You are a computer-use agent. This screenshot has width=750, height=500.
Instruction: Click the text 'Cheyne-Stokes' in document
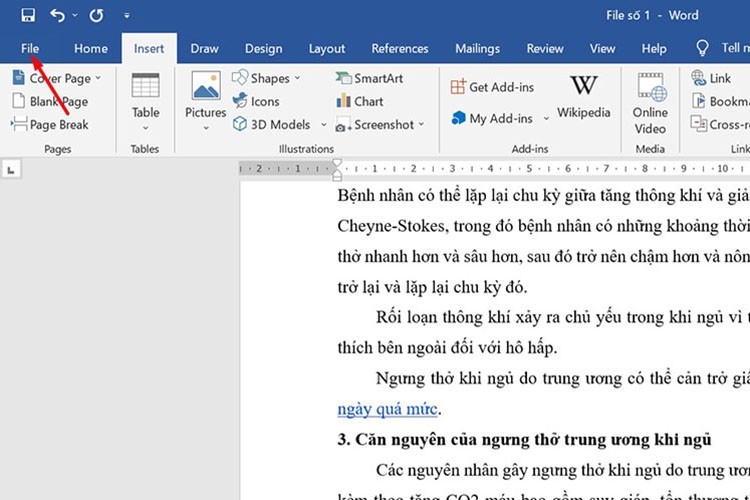(392, 226)
